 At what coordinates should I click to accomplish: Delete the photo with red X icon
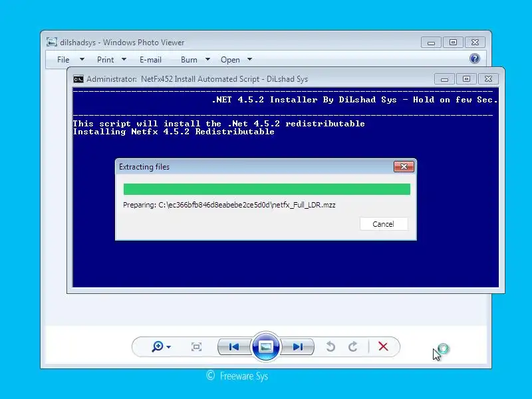(x=384, y=346)
